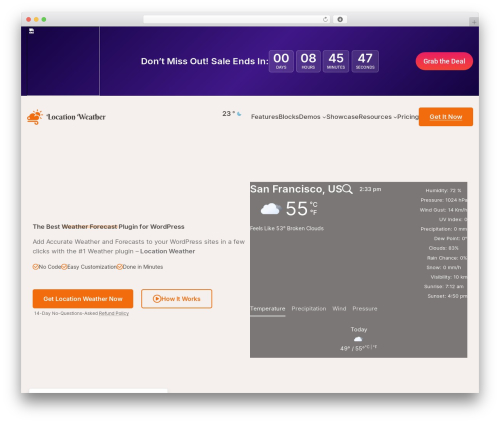The width and height of the screenshot is (500, 423).
Task: Open the Features menu item
Action: click(x=265, y=117)
